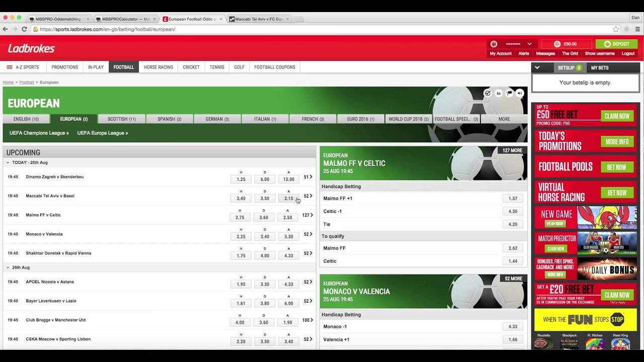Open the Alerts link
Viewport: 644px width, 362px height.
[x=524, y=53]
